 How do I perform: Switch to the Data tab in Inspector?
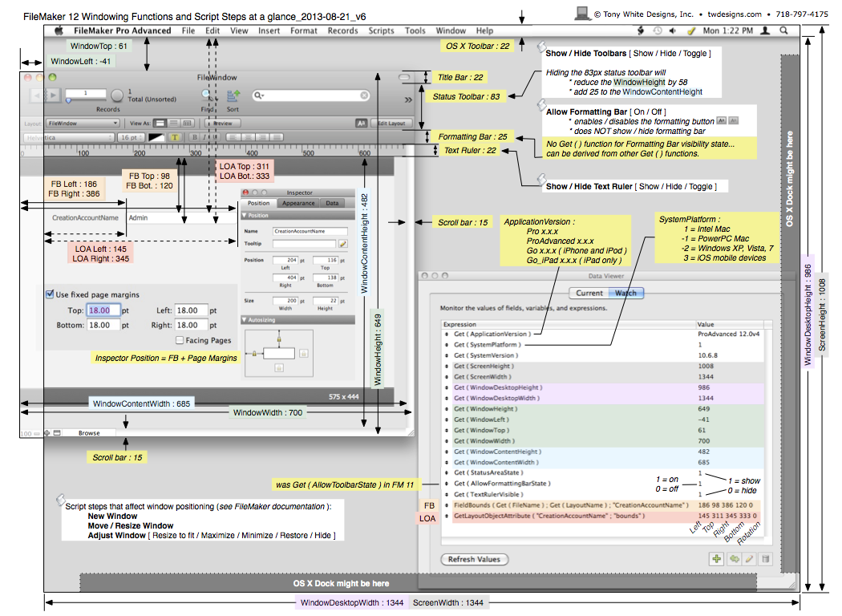point(332,203)
